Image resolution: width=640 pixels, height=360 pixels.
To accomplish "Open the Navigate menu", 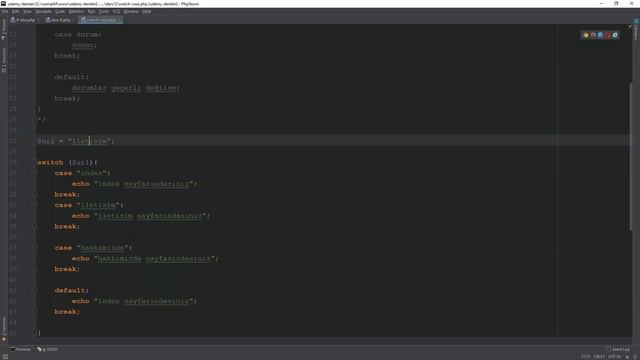I will [43, 12].
